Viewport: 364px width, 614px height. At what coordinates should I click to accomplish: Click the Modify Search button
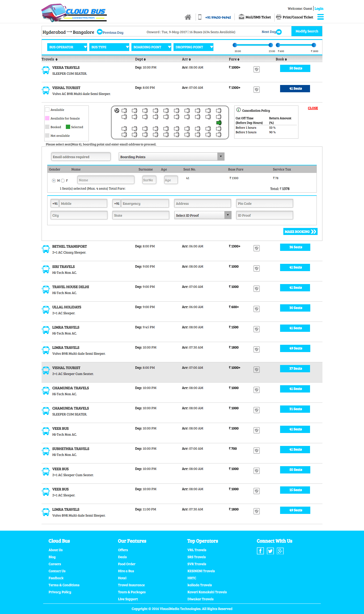point(307,31)
